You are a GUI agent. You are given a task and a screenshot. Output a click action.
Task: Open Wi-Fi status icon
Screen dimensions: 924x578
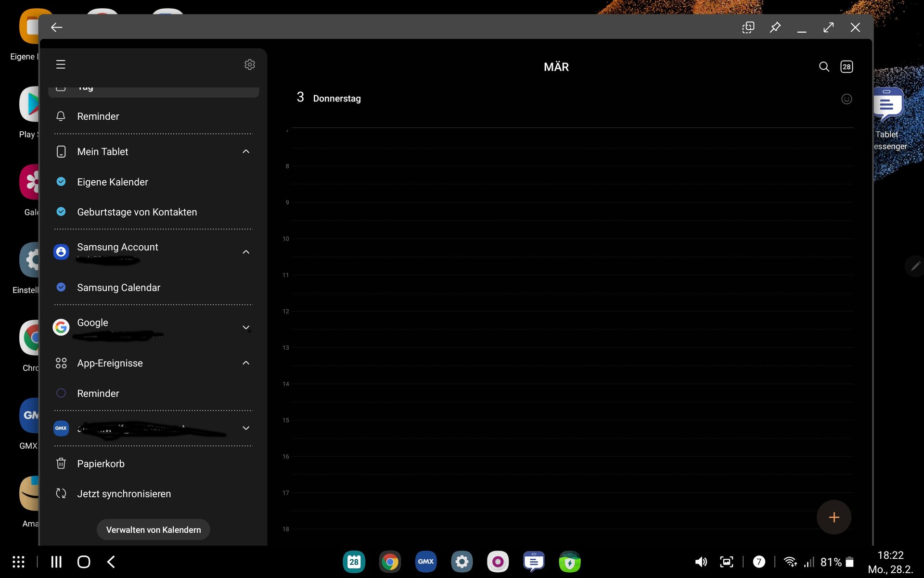click(x=790, y=562)
